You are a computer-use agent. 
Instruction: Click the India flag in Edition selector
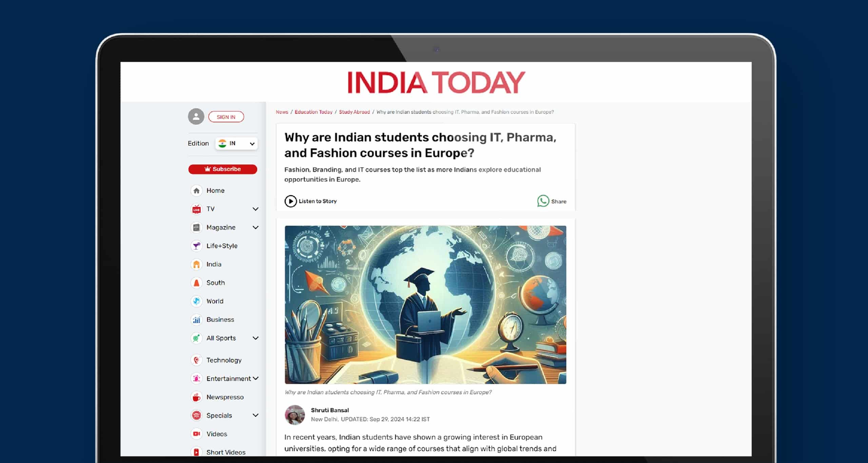tap(222, 143)
